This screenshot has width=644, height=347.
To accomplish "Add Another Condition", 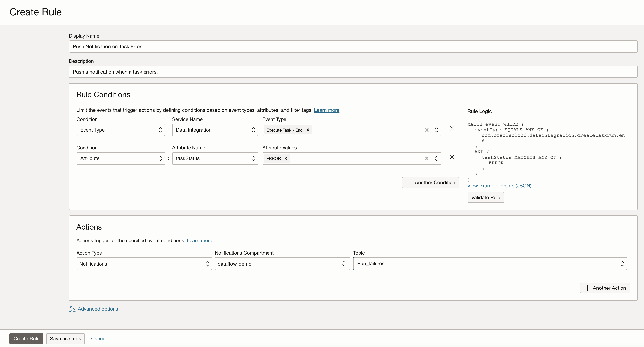I will (x=430, y=183).
